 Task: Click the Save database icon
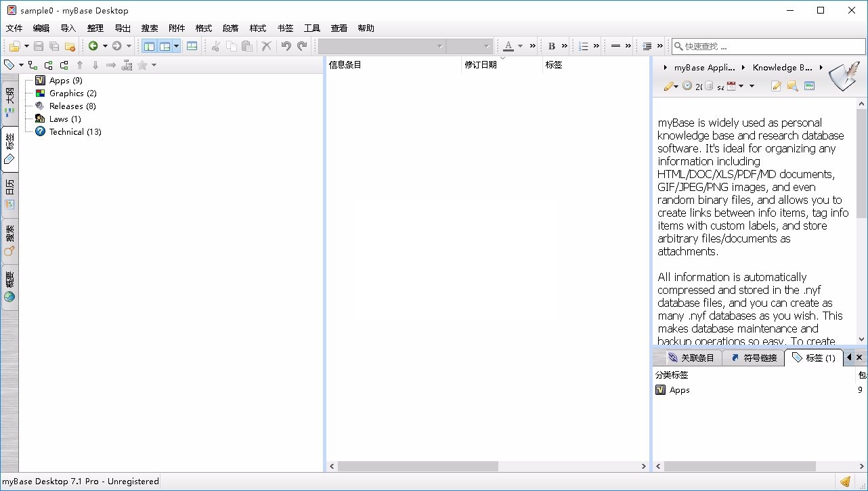39,45
